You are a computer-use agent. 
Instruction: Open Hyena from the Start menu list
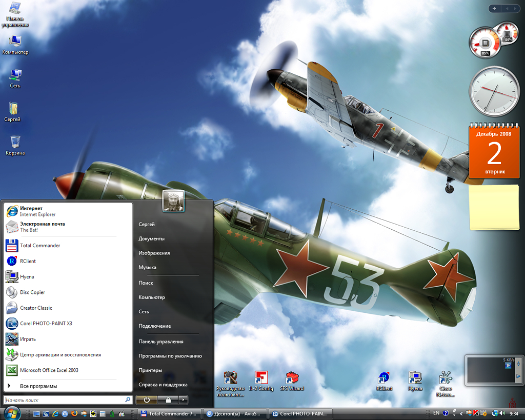68,276
